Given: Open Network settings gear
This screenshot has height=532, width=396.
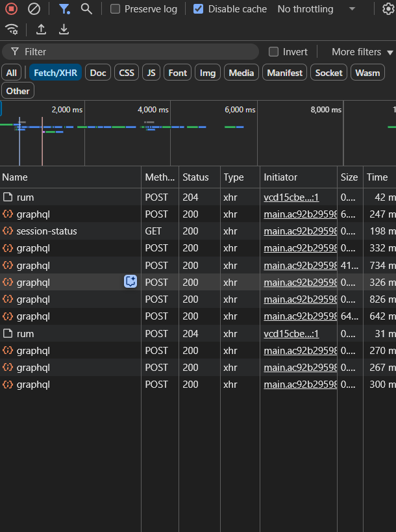Looking at the screenshot, I should [x=388, y=9].
